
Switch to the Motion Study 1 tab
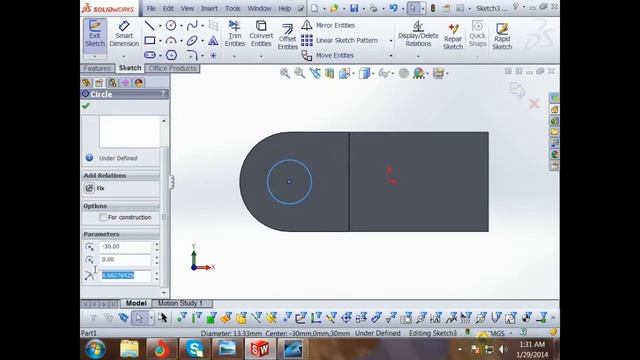coord(180,303)
